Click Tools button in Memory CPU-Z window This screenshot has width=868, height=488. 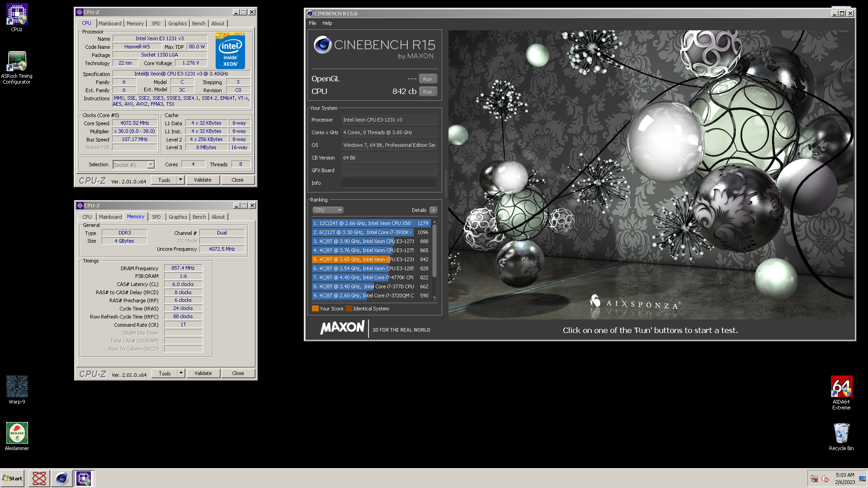(x=165, y=373)
